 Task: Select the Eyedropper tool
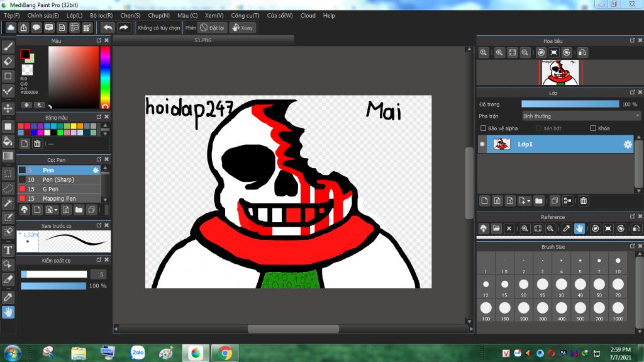click(x=8, y=297)
